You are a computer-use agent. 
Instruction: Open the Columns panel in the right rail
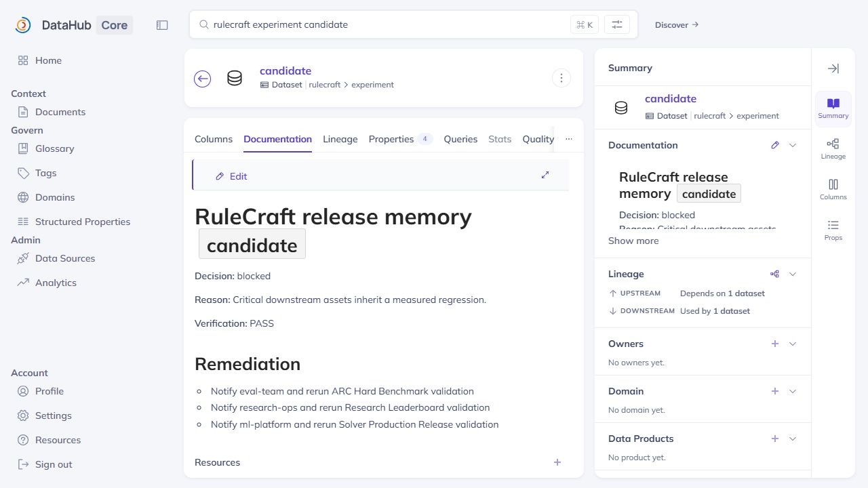(833, 190)
